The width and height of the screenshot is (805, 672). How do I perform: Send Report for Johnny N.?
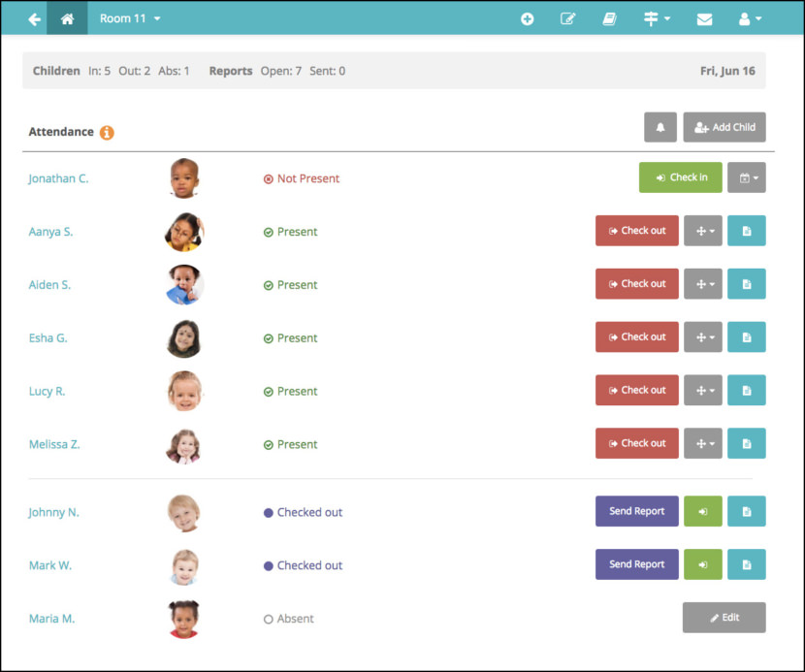[x=636, y=511]
